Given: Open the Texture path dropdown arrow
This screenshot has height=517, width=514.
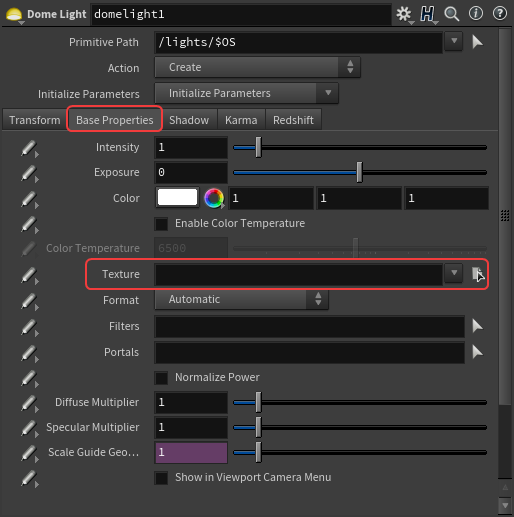Looking at the screenshot, I should pos(454,273).
